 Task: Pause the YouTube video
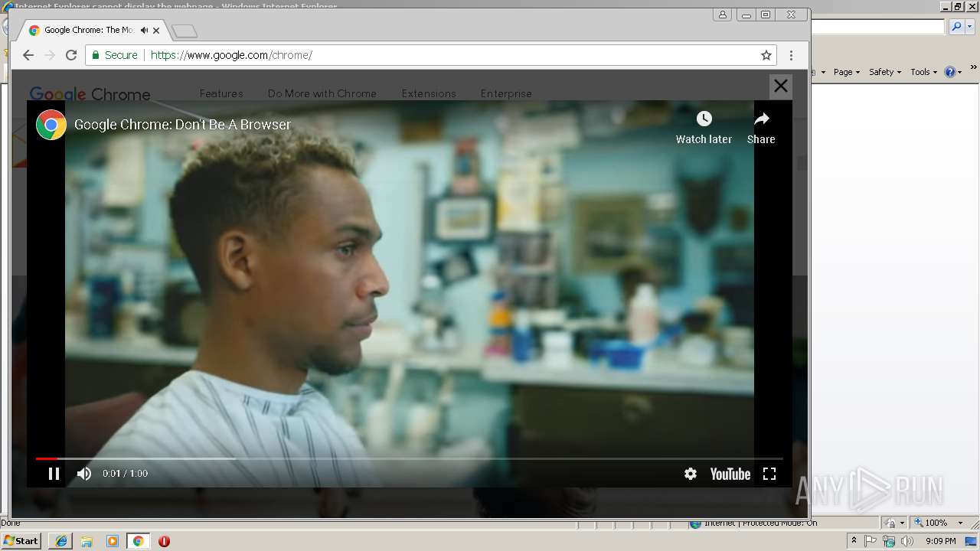pyautogui.click(x=54, y=474)
